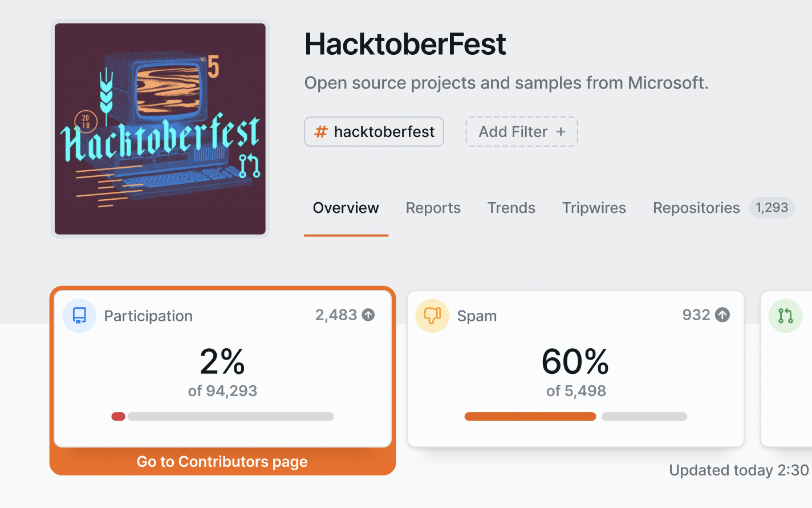
Task: Click the Updated today 2:30 timestamp
Action: pos(738,470)
